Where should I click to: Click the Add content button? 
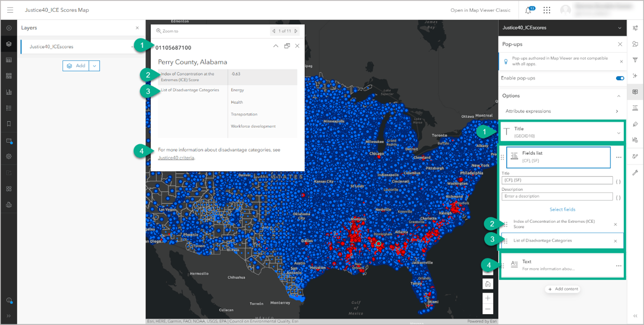pyautogui.click(x=562, y=289)
